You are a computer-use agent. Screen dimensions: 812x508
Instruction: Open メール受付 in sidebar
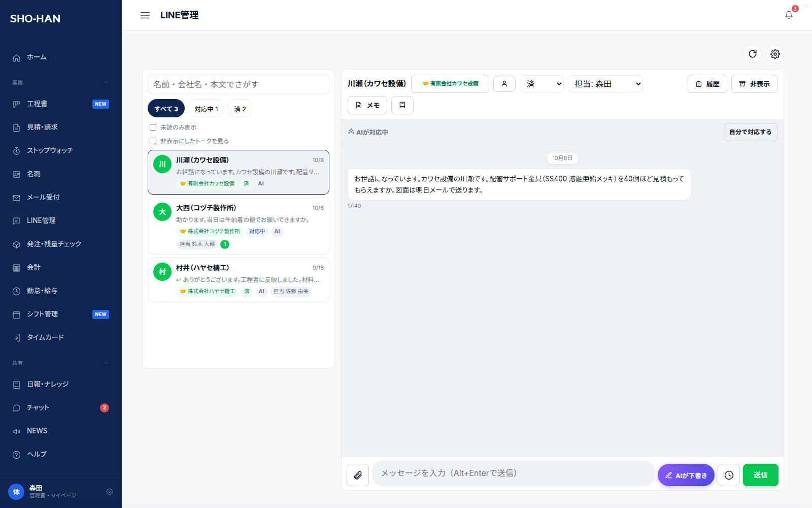(x=61, y=198)
